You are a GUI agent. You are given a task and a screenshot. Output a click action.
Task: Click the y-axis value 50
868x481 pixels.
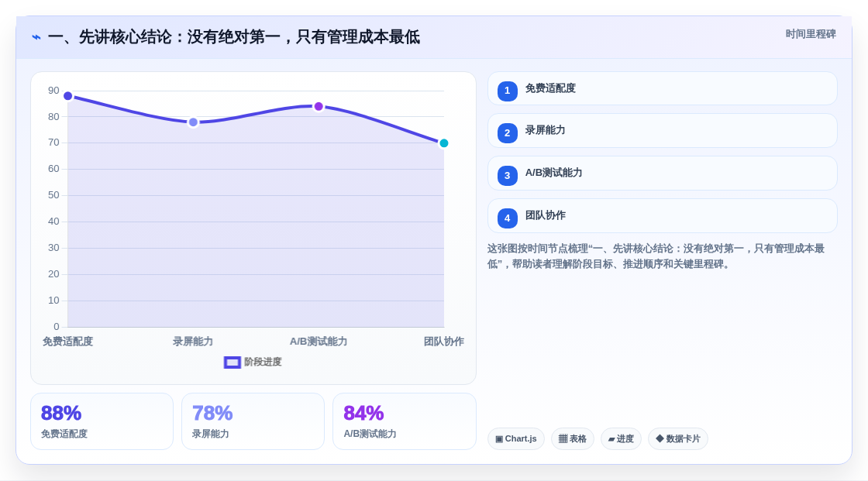pyautogui.click(x=53, y=195)
